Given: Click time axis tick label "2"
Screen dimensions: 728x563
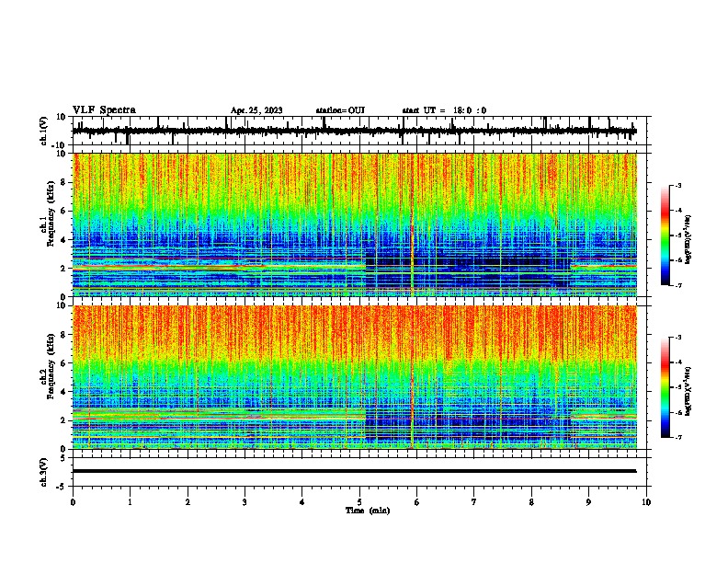Looking at the screenshot, I should [188, 502].
